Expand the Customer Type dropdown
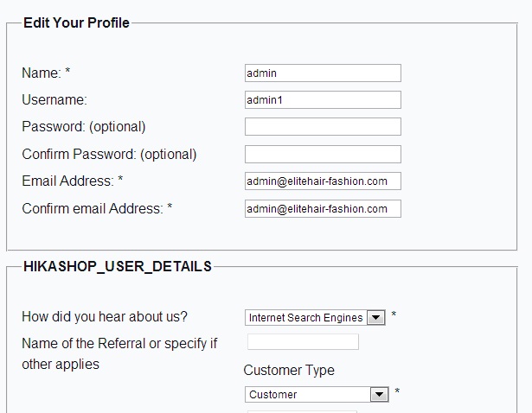This screenshot has height=413, width=532. pyautogui.click(x=317, y=395)
